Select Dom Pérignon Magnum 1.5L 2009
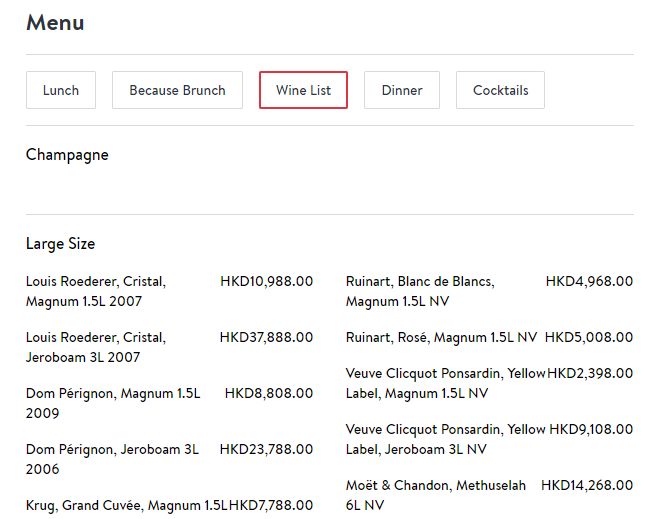Screen dimensions: 646x519 click(x=113, y=403)
